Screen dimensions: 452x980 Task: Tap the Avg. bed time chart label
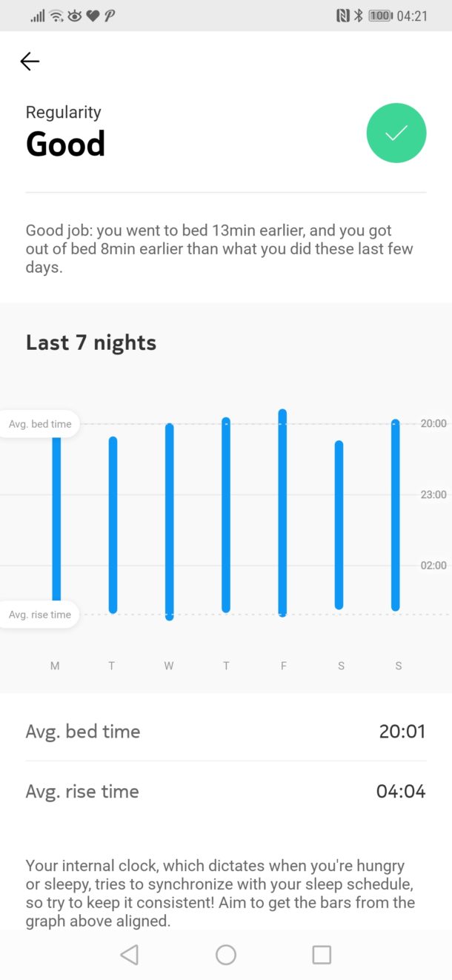pos(40,423)
